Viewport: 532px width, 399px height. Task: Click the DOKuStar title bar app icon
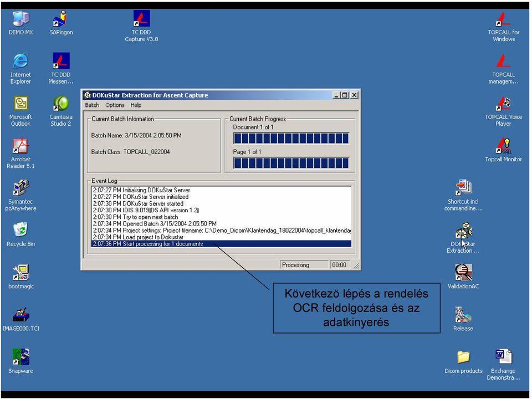tap(88, 95)
